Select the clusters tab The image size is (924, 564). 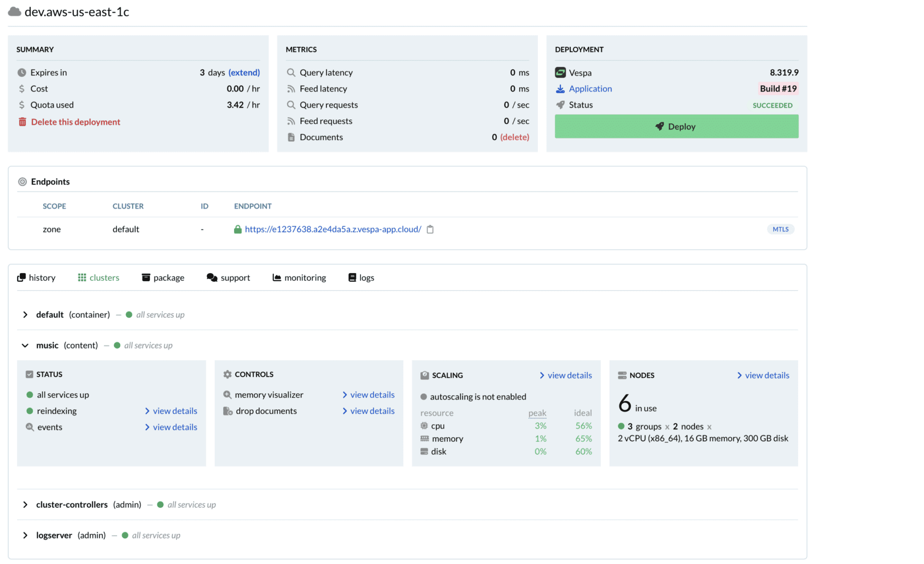click(98, 277)
